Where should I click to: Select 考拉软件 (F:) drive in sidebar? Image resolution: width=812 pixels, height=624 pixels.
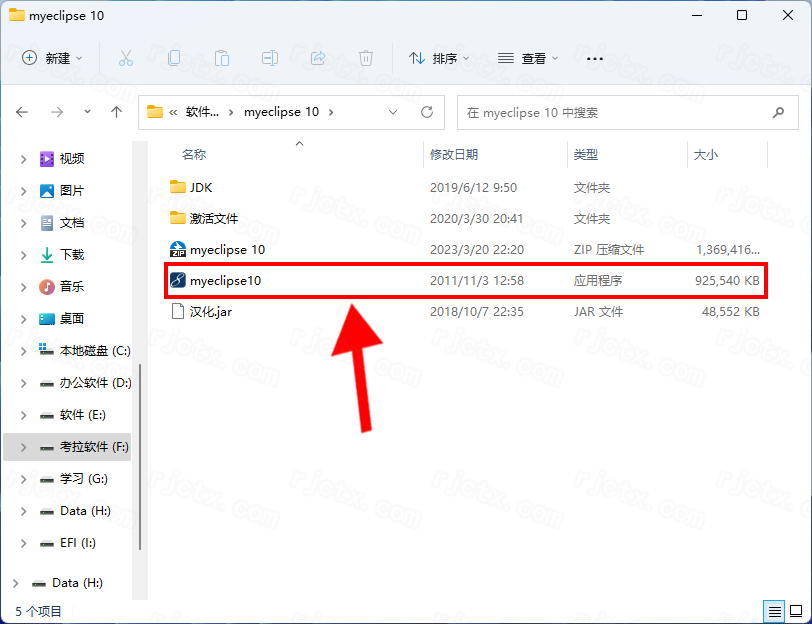point(93,447)
